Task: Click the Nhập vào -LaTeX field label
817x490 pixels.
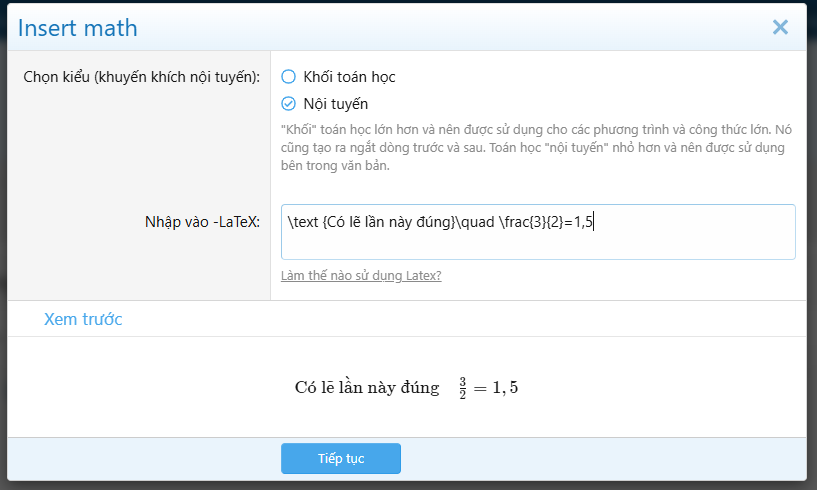Action: pyautogui.click(x=203, y=222)
